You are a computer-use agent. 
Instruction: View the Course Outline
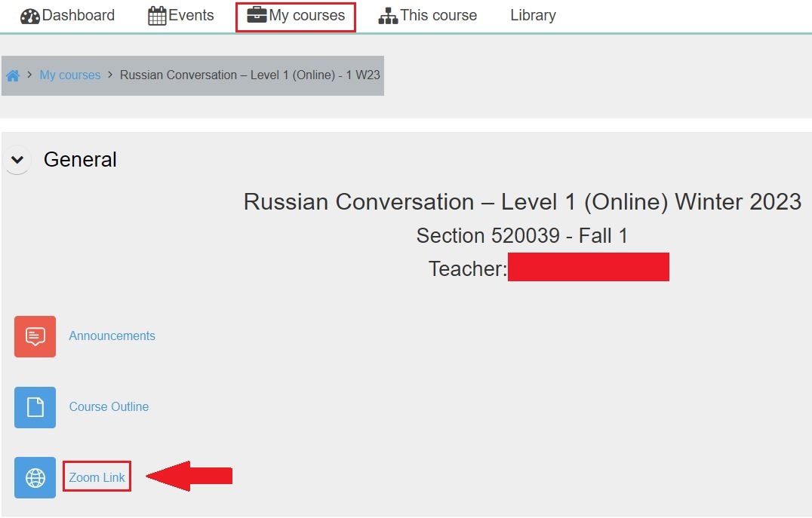point(109,406)
